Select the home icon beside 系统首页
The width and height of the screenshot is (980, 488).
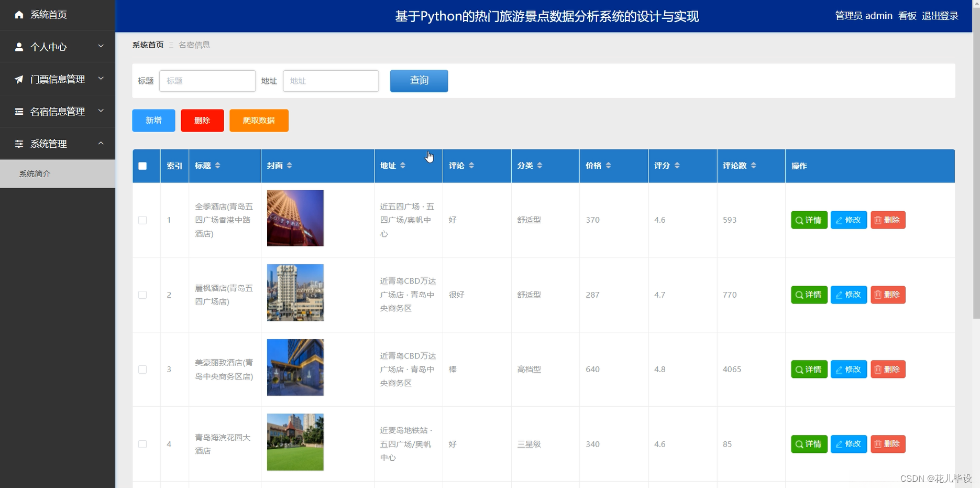[19, 15]
